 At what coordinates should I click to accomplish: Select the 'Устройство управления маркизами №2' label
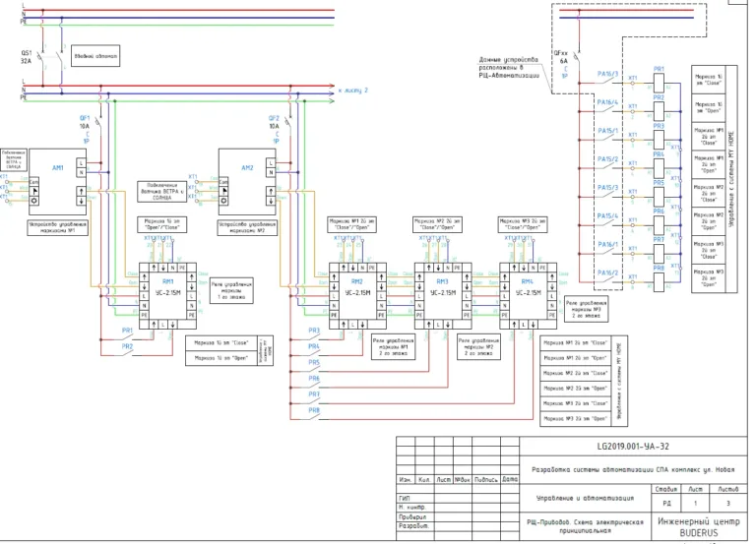[247, 228]
